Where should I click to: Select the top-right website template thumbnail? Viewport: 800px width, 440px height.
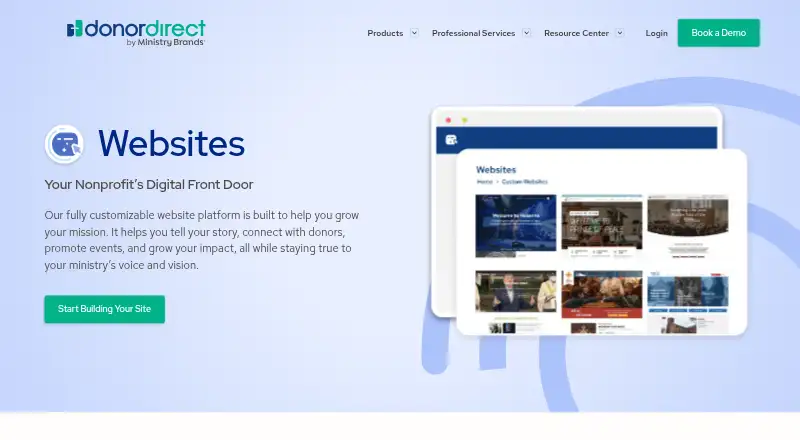click(688, 226)
